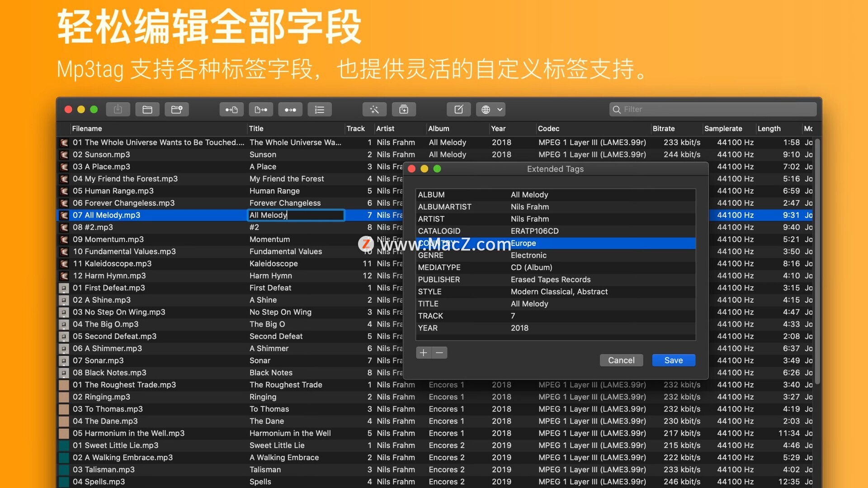The image size is (868, 488).
Task: Select file 05 Human Range.mp3
Action: click(113, 191)
